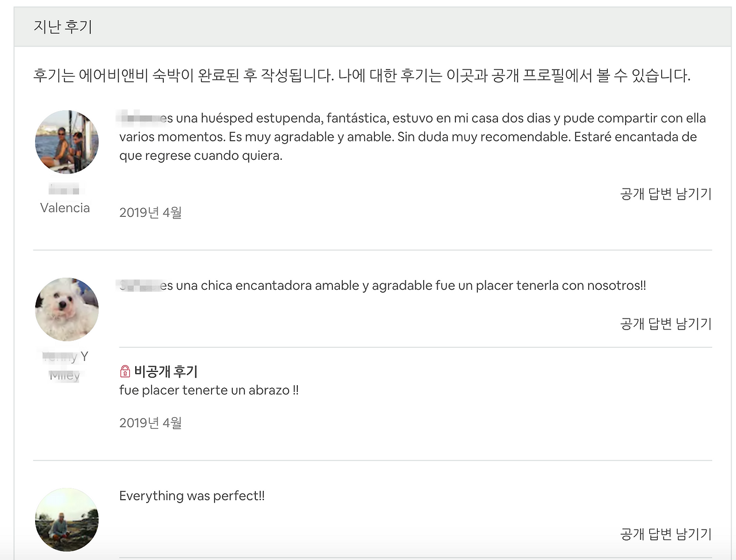Click the 비공개 후기 label
Image resolution: width=736 pixels, height=560 pixels.
[166, 371]
